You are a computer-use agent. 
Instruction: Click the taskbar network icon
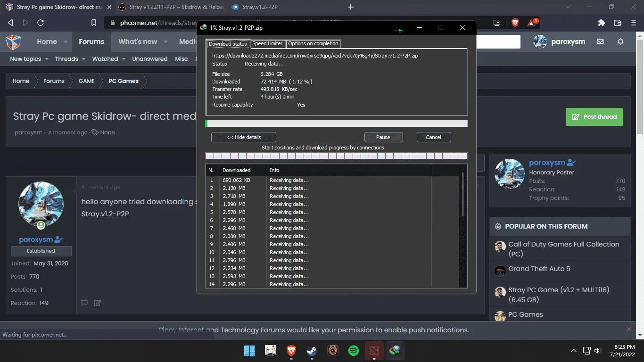point(586,351)
